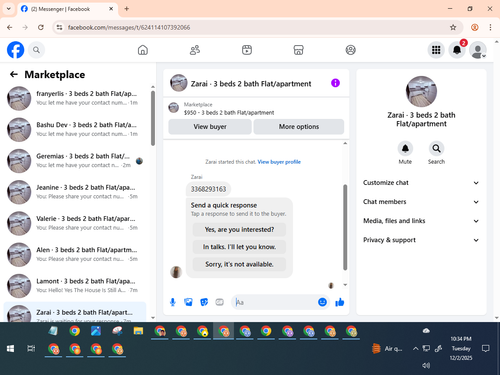500x375 pixels.
Task: Go to the Home feed icon
Action: 143,50
